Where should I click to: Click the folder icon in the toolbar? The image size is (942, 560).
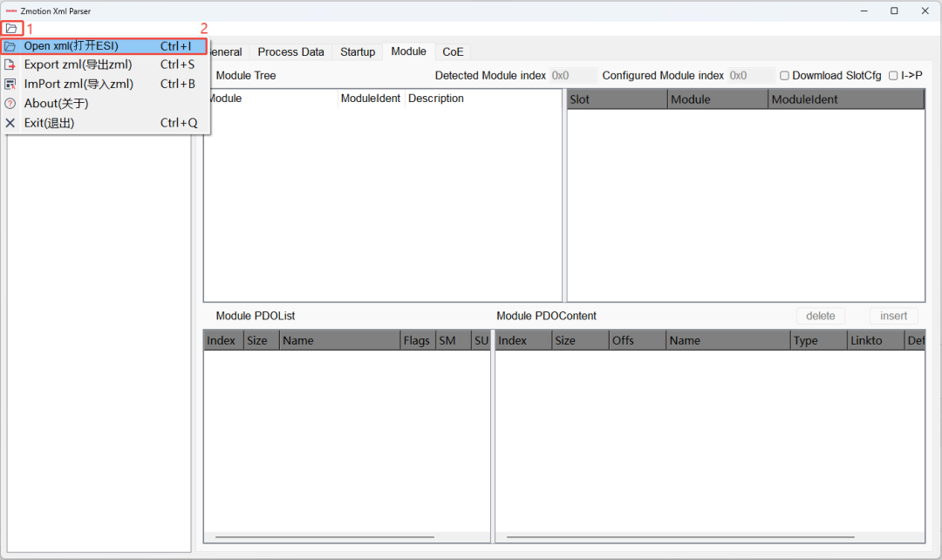click(11, 28)
